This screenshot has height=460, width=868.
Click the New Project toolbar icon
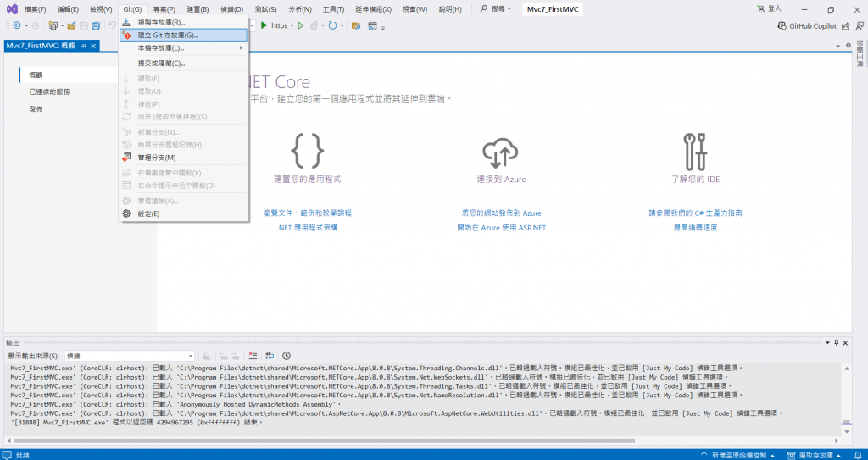pyautogui.click(x=53, y=25)
